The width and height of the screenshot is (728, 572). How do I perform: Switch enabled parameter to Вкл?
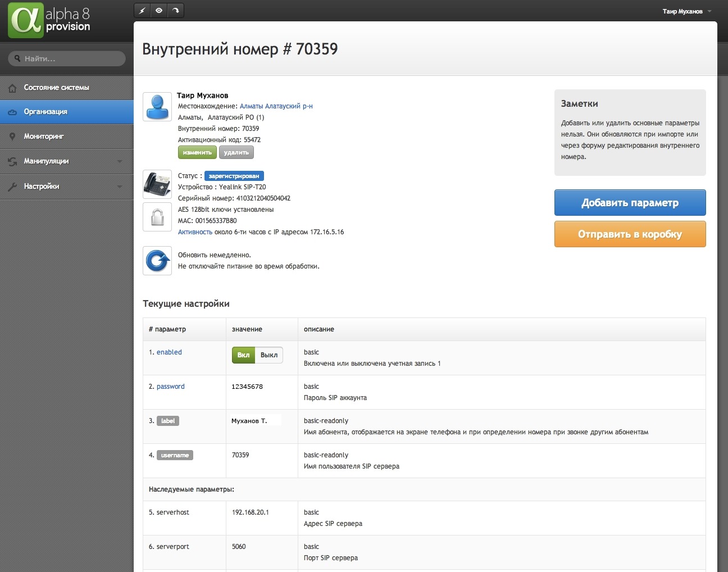[243, 355]
